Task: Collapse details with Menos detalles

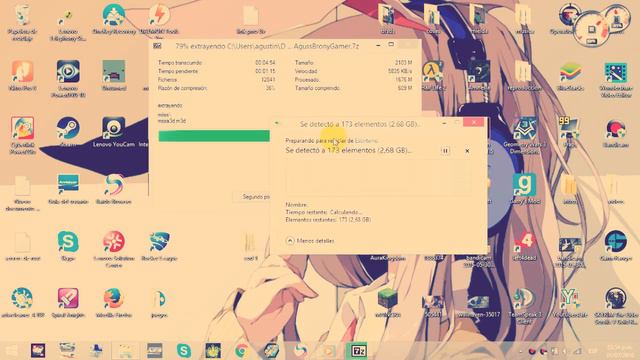Action: coord(310,241)
